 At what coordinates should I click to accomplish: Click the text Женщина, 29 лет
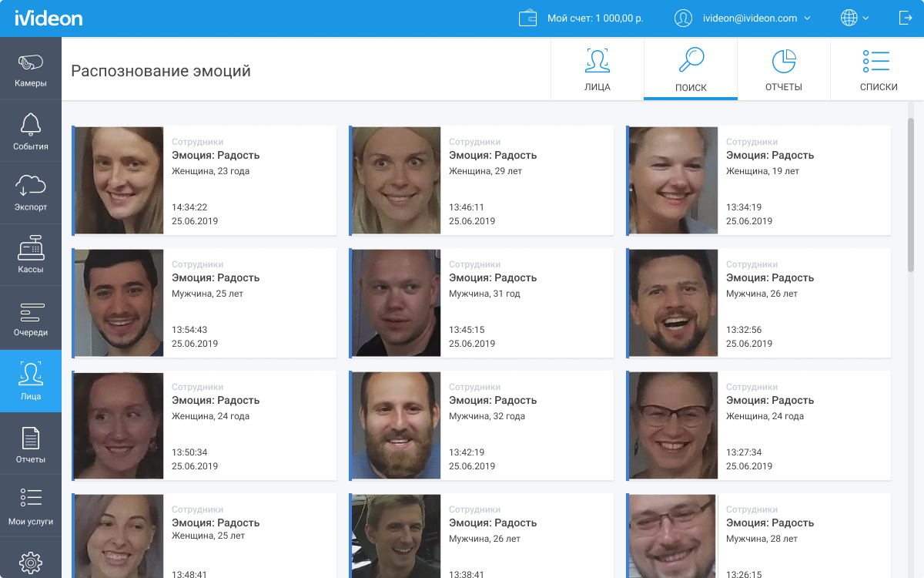486,171
